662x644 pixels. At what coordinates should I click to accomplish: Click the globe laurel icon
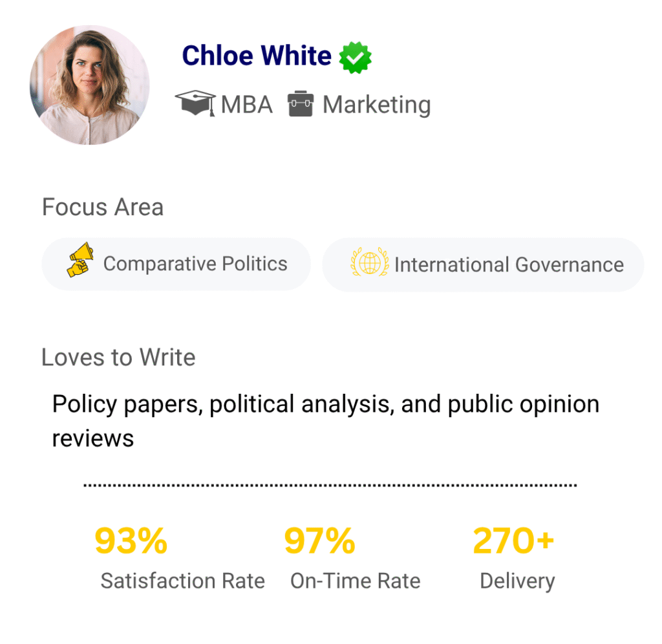[x=369, y=263]
